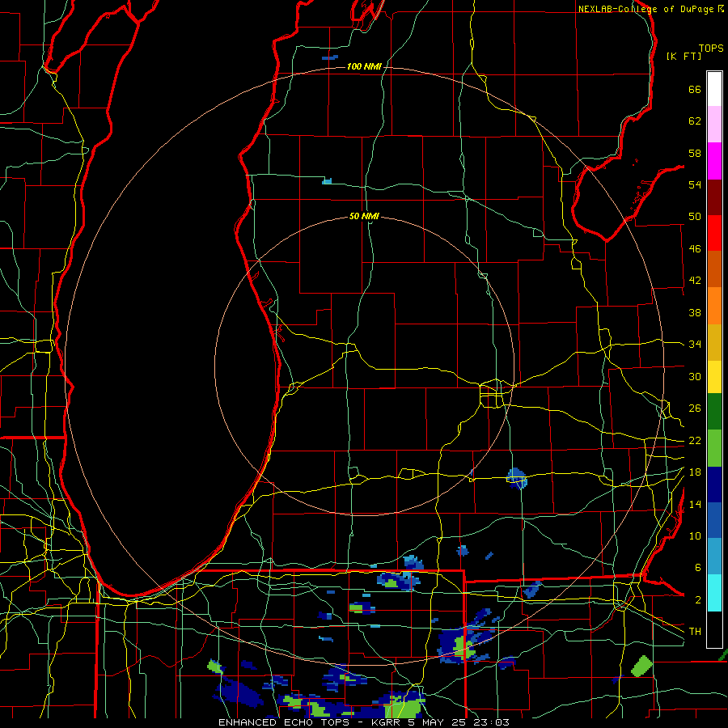The width and height of the screenshot is (728, 728).
Task: Click the cyan legend swatch
Action: tap(714, 593)
